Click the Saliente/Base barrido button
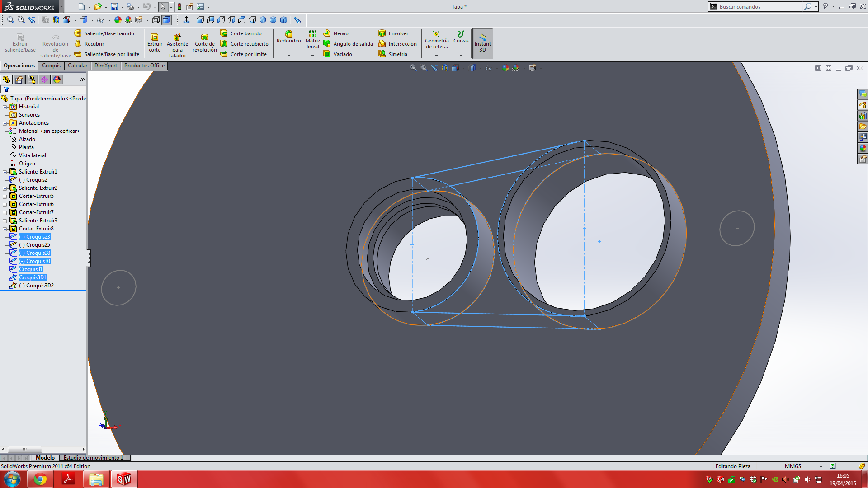 click(104, 33)
